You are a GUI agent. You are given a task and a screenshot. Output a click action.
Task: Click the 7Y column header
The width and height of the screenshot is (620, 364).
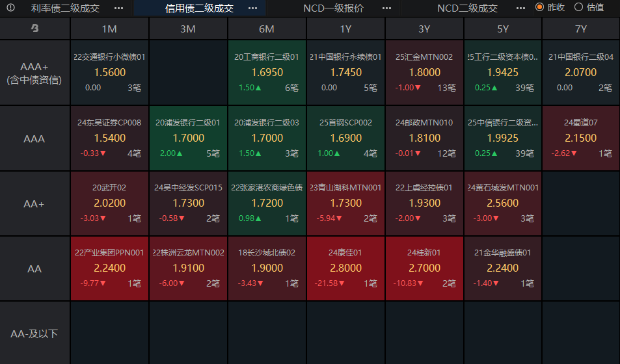[x=581, y=29]
